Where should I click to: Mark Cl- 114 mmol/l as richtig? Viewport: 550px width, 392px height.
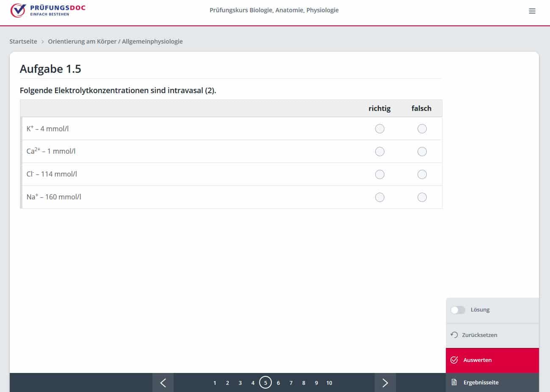click(x=380, y=174)
